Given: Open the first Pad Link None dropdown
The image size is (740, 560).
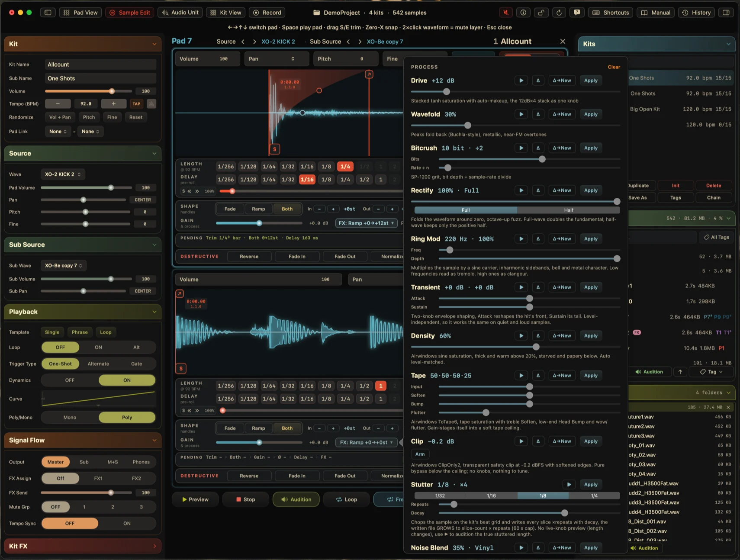Looking at the screenshot, I should click(x=58, y=132).
